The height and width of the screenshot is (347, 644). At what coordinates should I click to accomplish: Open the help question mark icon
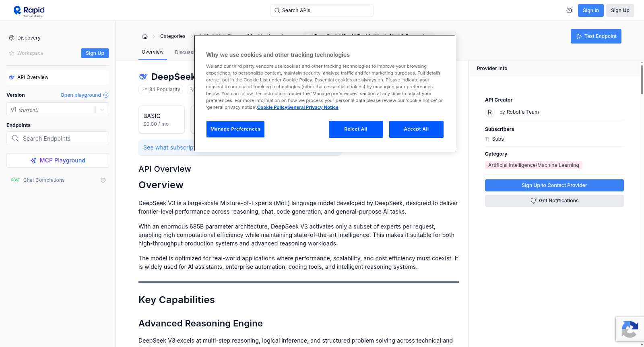pos(569,10)
